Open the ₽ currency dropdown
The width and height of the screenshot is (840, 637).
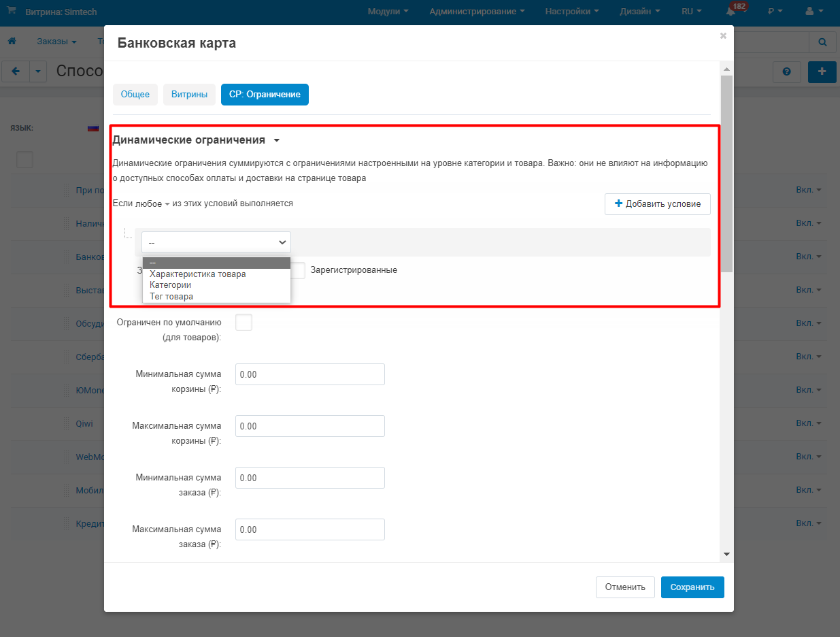[x=775, y=12]
